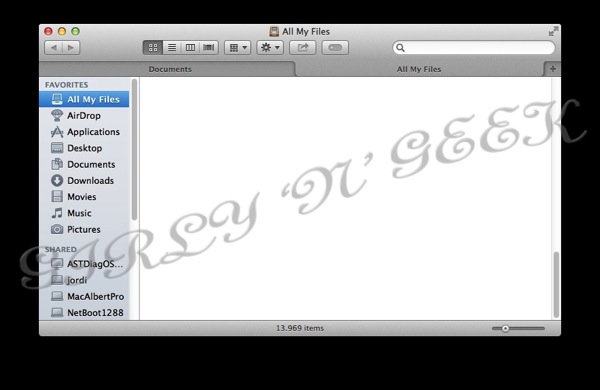Connect to ASTDiagOS shared computer
The width and height of the screenshot is (600, 390).
pos(84,264)
